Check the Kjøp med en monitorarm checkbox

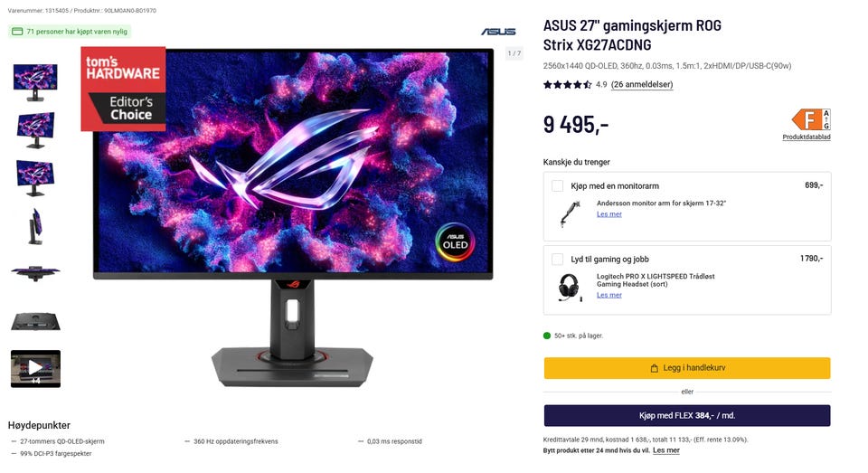558,186
